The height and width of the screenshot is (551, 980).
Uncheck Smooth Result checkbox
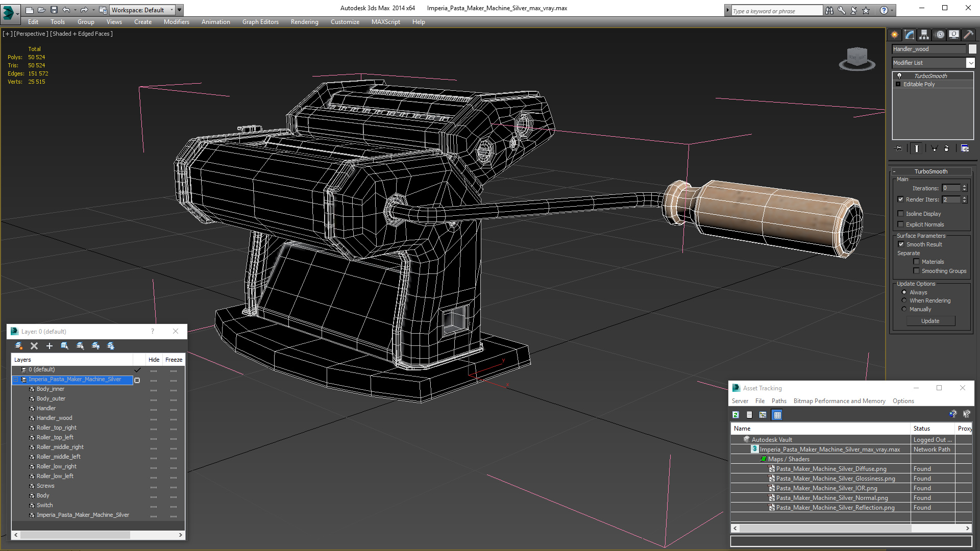(901, 244)
